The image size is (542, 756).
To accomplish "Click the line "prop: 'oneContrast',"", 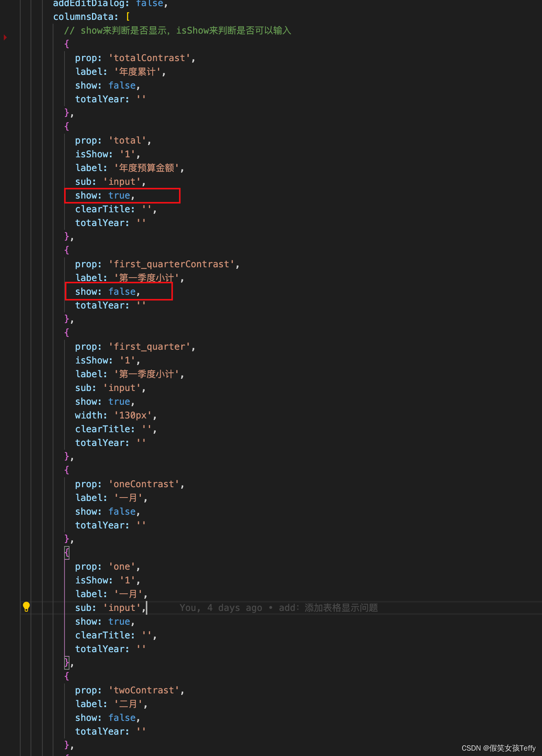I will [130, 484].
